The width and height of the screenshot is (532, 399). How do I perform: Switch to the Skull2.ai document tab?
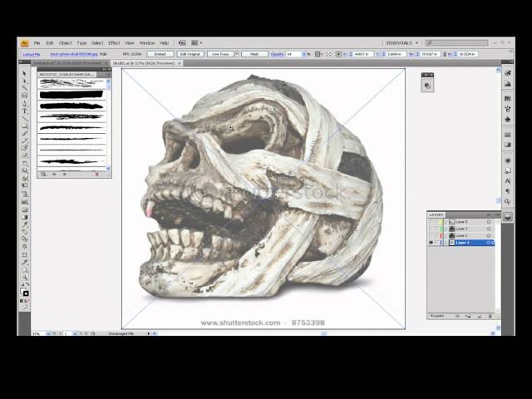[145, 63]
